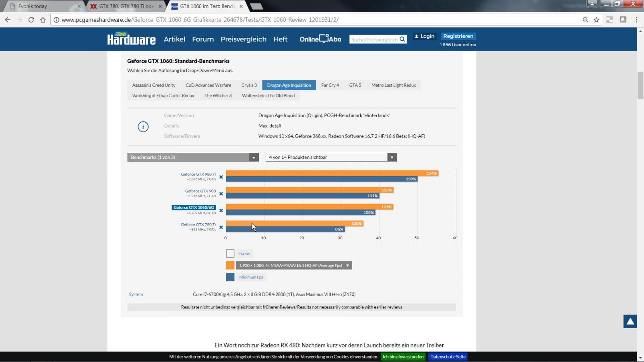This screenshot has height=362, width=644.
Task: Open a new browser tab
Action: (x=256, y=6)
